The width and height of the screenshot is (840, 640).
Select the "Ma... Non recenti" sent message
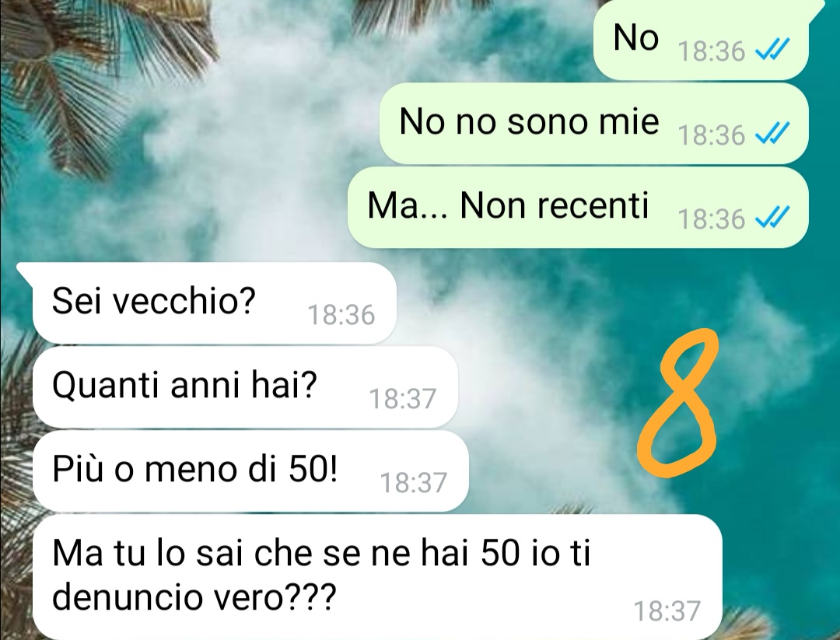[578, 208]
